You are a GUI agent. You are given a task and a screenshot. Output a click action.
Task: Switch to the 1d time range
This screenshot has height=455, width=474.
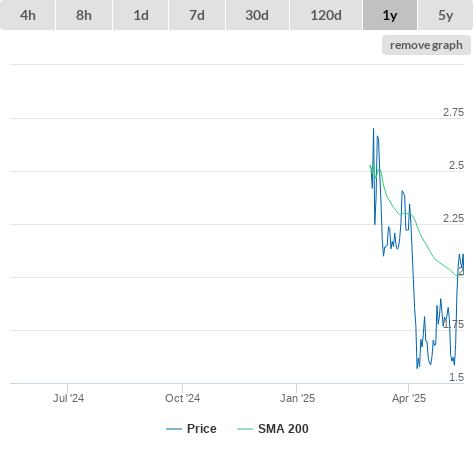click(141, 15)
